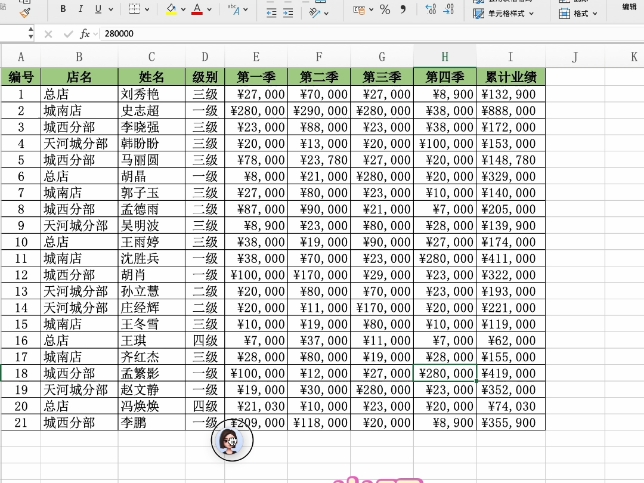Click the name cell 史志超
The image size is (644, 483).
pos(152,110)
